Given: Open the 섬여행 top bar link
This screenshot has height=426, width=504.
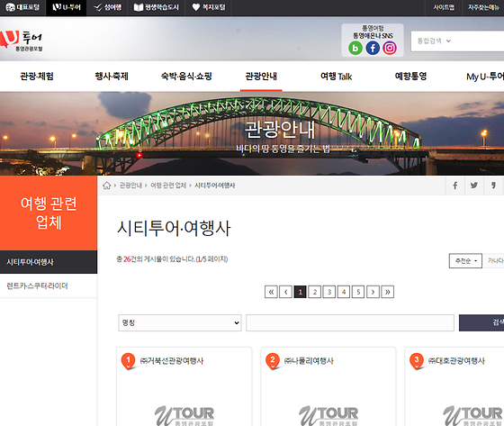Looking at the screenshot, I should pyautogui.click(x=107, y=7).
